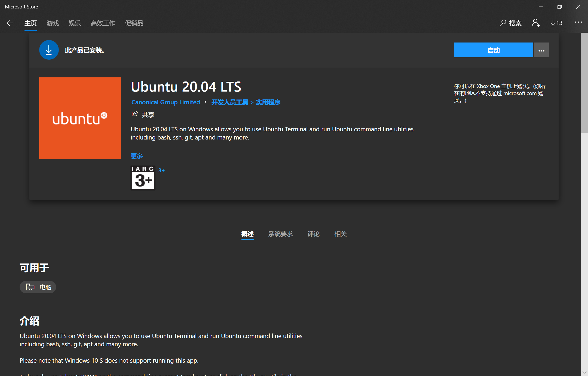Click the IARC 3+ rating badge
The image size is (588, 376).
click(143, 178)
